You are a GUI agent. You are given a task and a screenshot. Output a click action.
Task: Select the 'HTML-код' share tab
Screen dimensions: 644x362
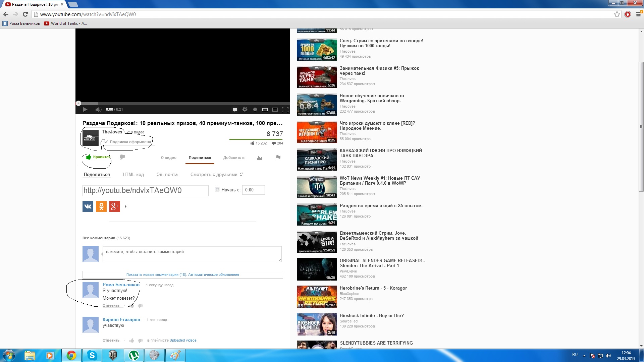pyautogui.click(x=133, y=174)
